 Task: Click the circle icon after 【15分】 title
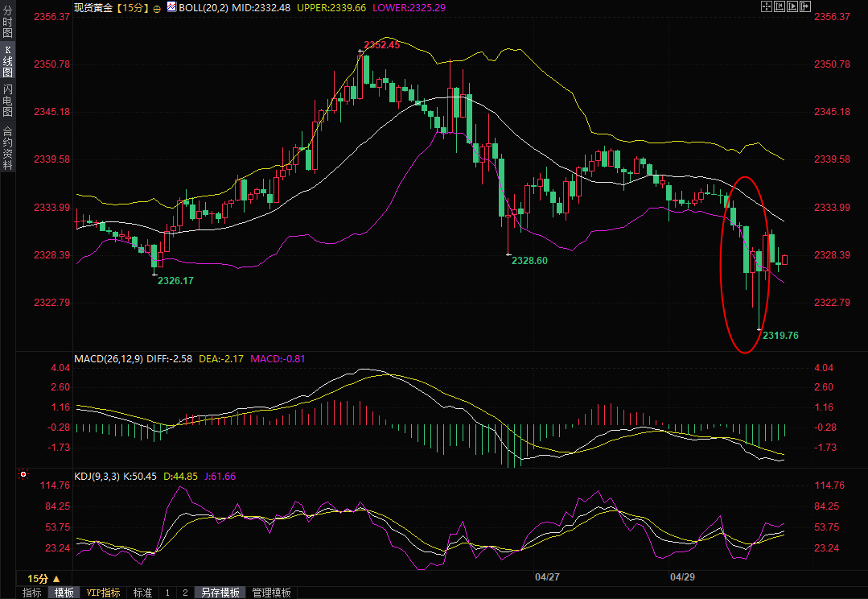pyautogui.click(x=156, y=7)
